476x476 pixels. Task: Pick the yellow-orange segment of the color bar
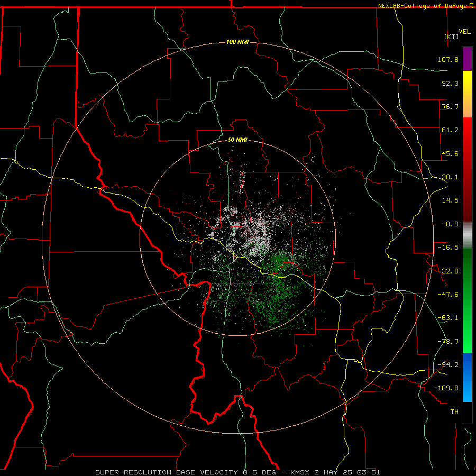click(x=467, y=94)
